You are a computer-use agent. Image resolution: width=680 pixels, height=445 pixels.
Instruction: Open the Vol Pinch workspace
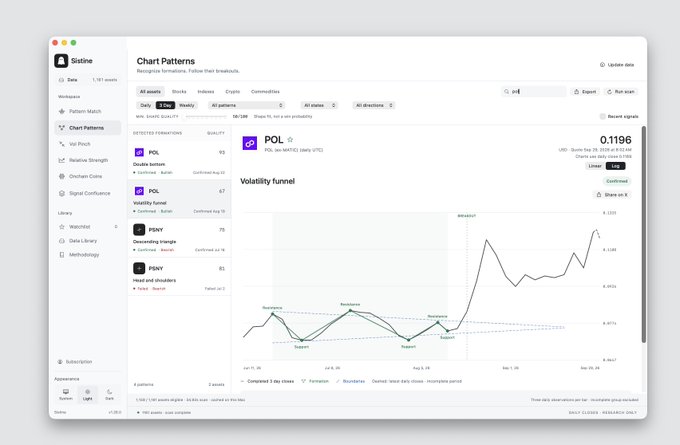pos(88,144)
